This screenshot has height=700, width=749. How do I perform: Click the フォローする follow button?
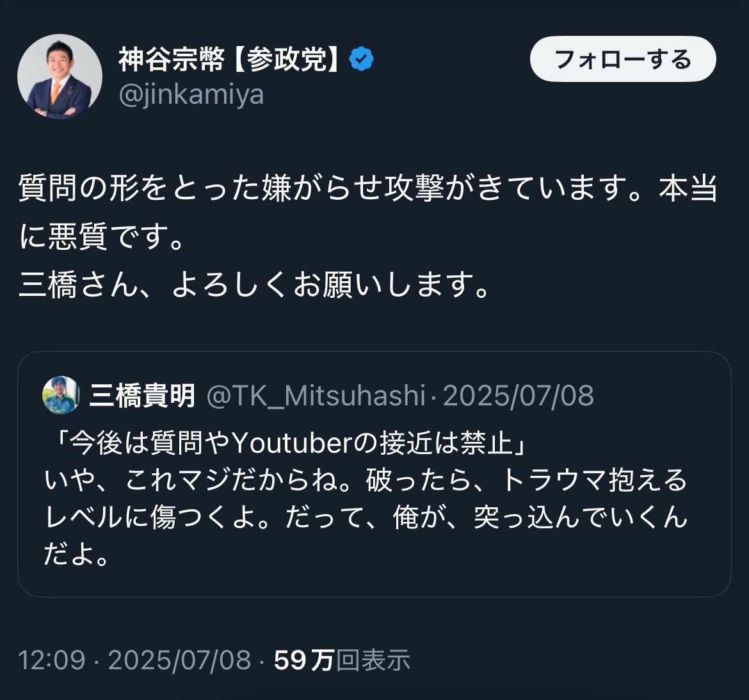pyautogui.click(x=622, y=60)
